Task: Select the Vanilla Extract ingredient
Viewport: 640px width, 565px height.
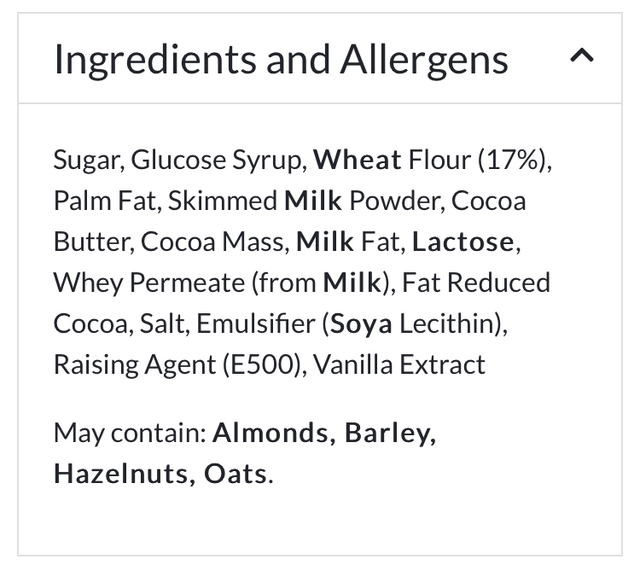Action: pyautogui.click(x=399, y=365)
